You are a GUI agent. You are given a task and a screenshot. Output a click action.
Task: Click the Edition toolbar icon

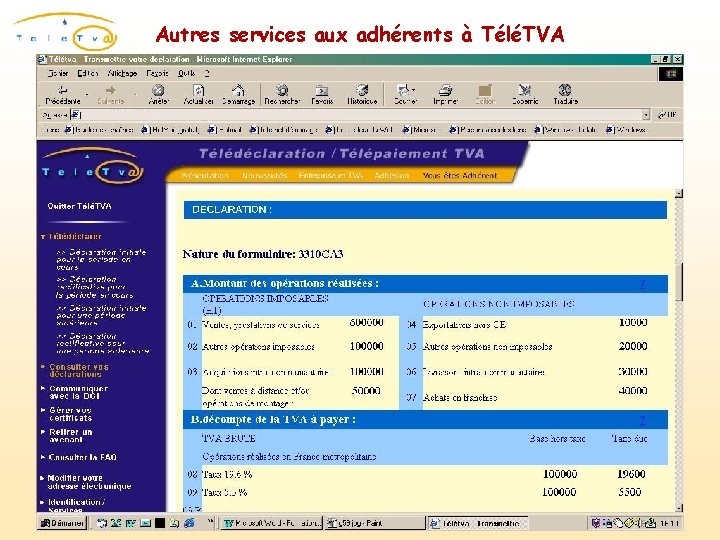pos(485,95)
